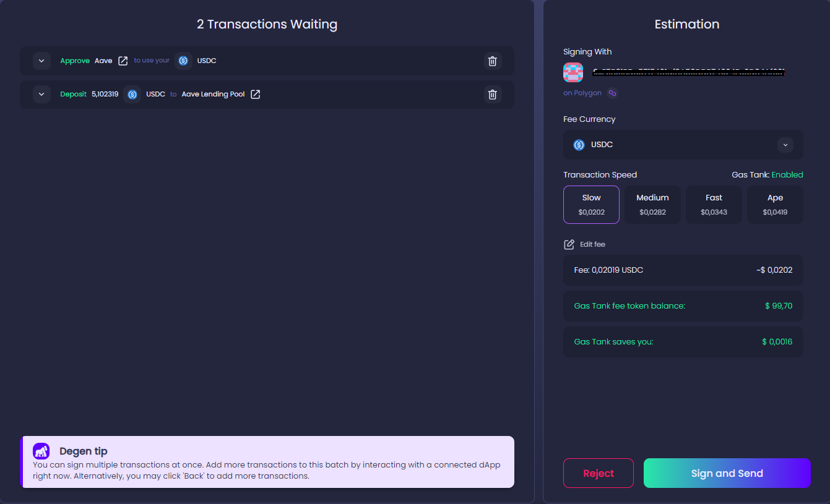Click the Edit fee label
Image resolution: width=830 pixels, height=504 pixels.
point(592,244)
